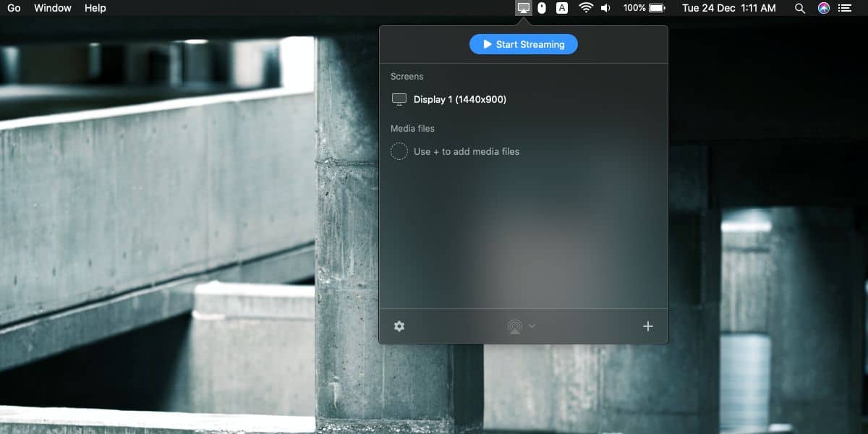Click the battery status icon
The height and width of the screenshot is (434, 868).
click(657, 8)
